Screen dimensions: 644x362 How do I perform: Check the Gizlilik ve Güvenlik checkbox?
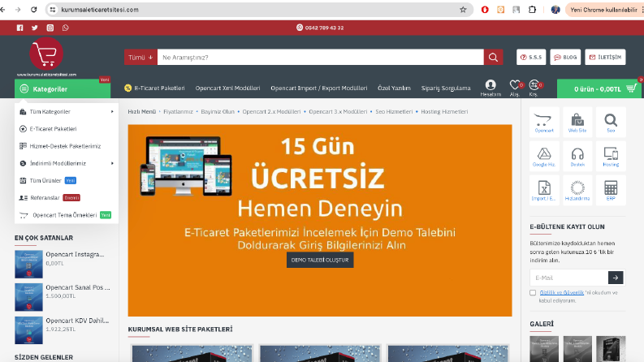(533, 293)
